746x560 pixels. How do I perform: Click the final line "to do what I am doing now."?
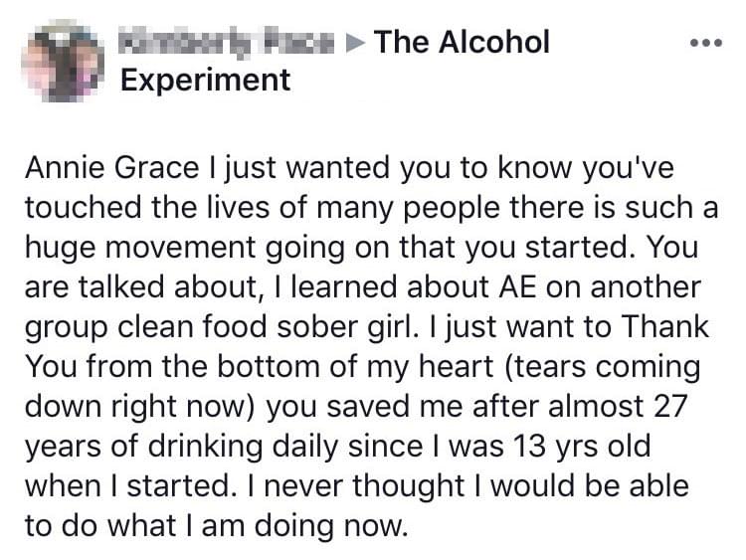(x=216, y=526)
